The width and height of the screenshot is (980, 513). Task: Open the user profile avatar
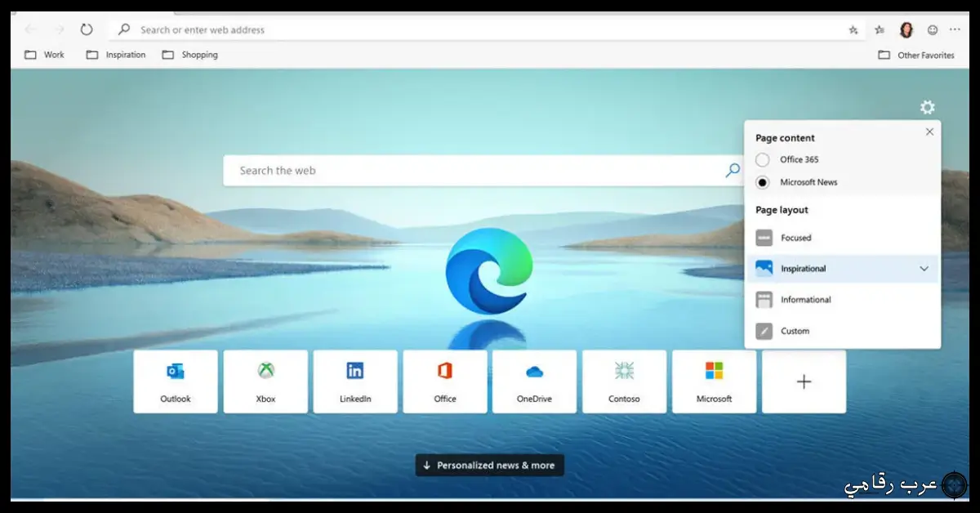pyautogui.click(x=906, y=30)
